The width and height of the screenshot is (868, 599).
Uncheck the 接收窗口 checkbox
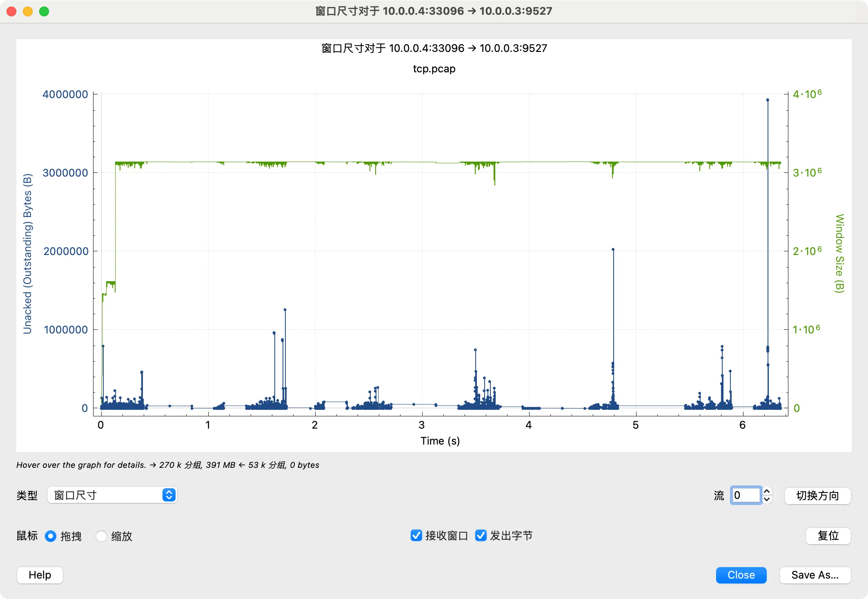coord(416,536)
